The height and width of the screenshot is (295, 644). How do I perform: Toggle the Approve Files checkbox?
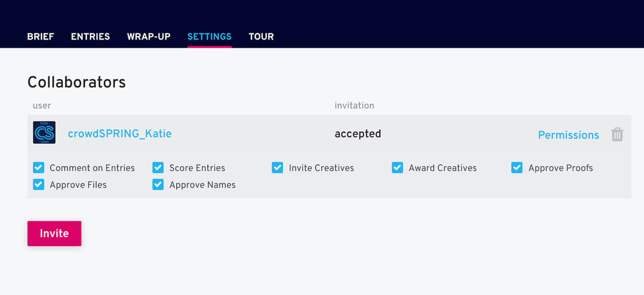(38, 185)
